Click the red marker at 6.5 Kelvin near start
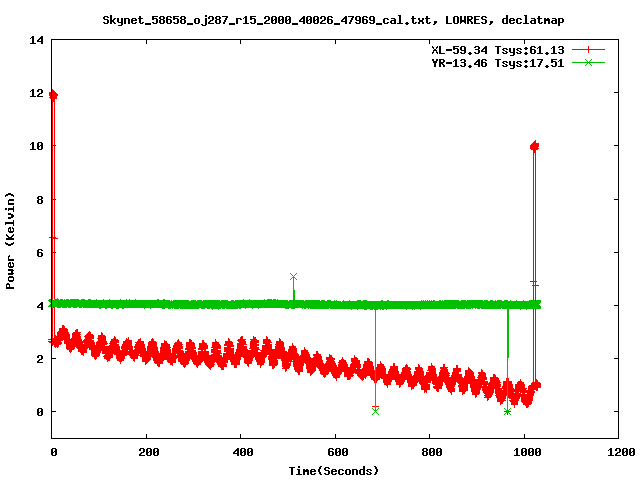 [x=53, y=238]
